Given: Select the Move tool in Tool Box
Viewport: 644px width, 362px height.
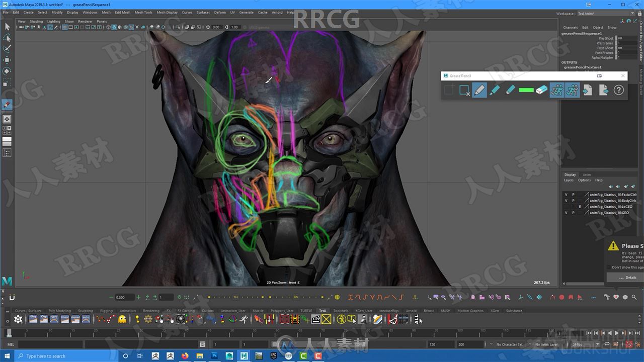Looking at the screenshot, I should click(x=7, y=60).
